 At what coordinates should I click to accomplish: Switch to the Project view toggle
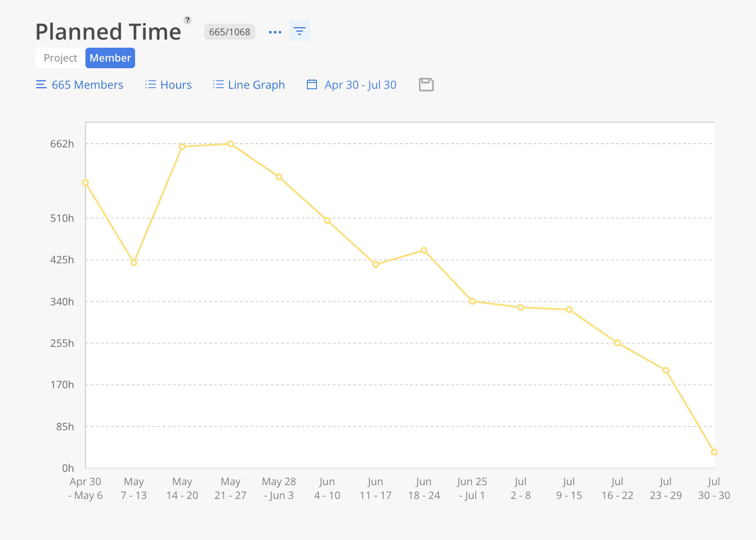pyautogui.click(x=60, y=58)
